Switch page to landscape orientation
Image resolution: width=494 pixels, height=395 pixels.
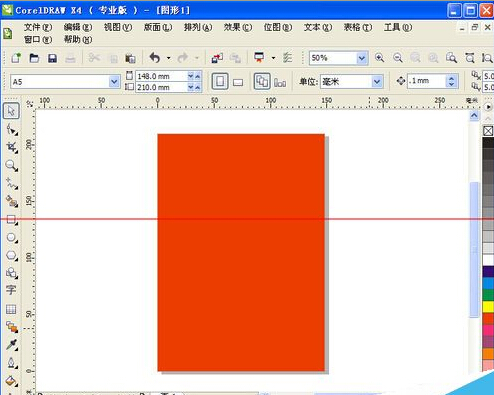click(238, 82)
